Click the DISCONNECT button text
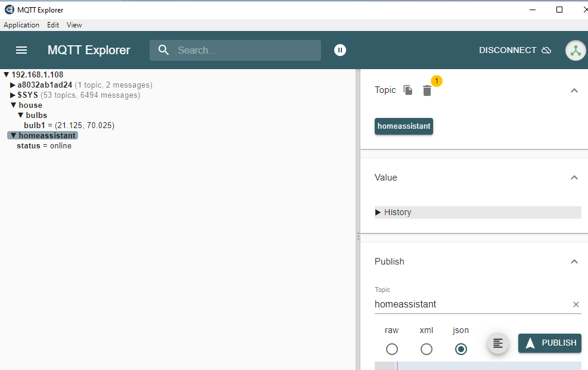This screenshot has width=588, height=370. (x=508, y=50)
